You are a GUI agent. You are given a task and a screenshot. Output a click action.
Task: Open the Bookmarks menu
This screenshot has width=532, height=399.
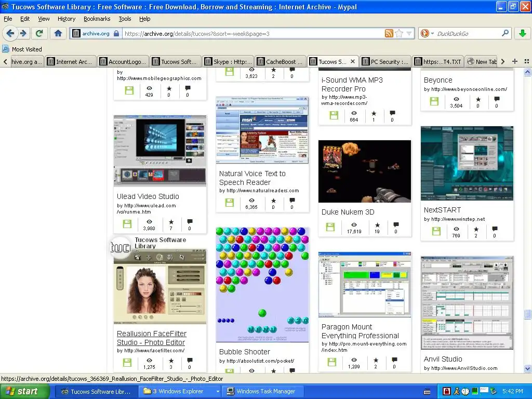click(x=97, y=19)
